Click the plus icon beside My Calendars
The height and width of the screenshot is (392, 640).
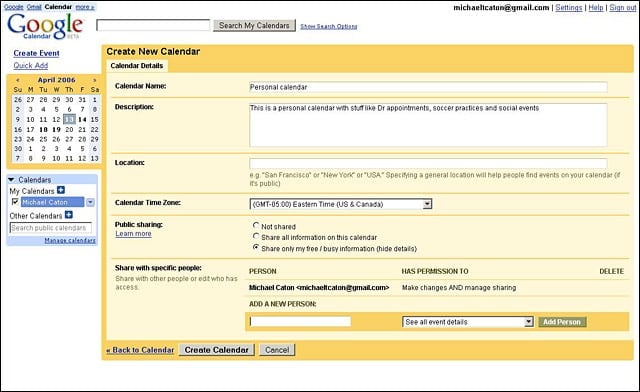click(x=61, y=190)
